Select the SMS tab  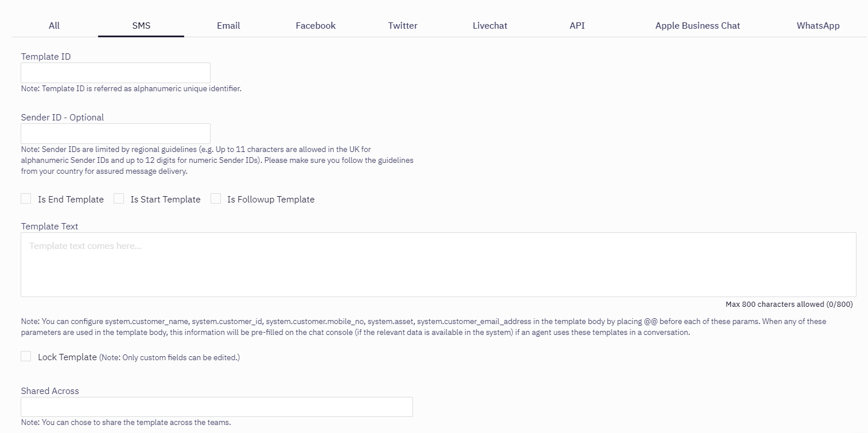coord(141,26)
